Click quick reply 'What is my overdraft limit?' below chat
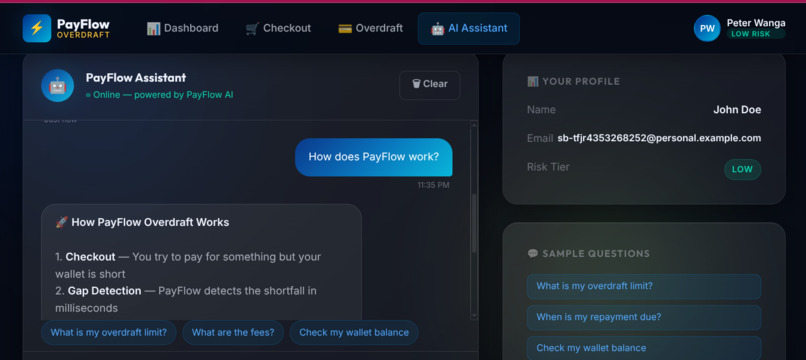The image size is (806, 360). pyautogui.click(x=108, y=333)
